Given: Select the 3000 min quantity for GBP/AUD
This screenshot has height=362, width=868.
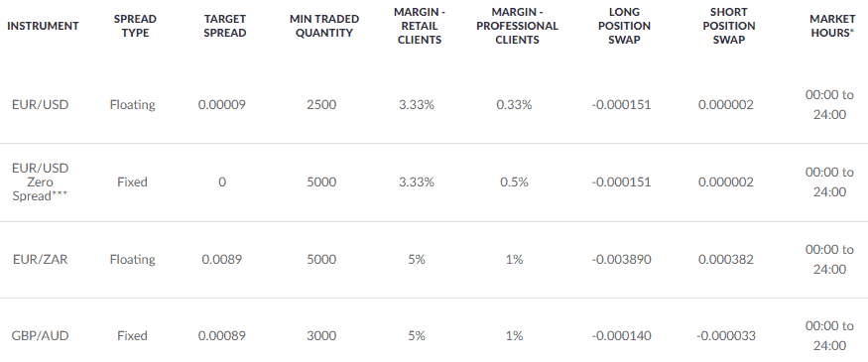Looking at the screenshot, I should (321, 335).
